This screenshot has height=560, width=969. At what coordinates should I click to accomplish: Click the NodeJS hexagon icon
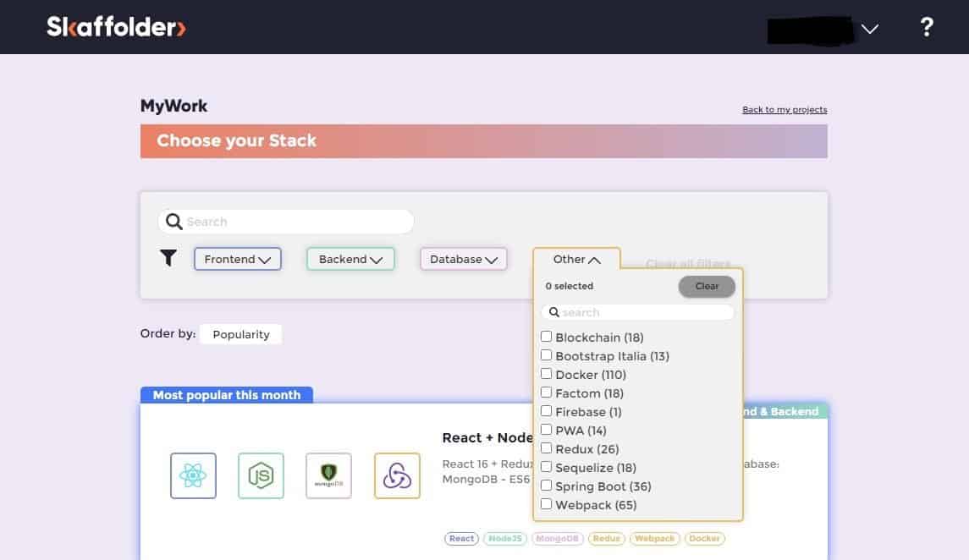(261, 475)
